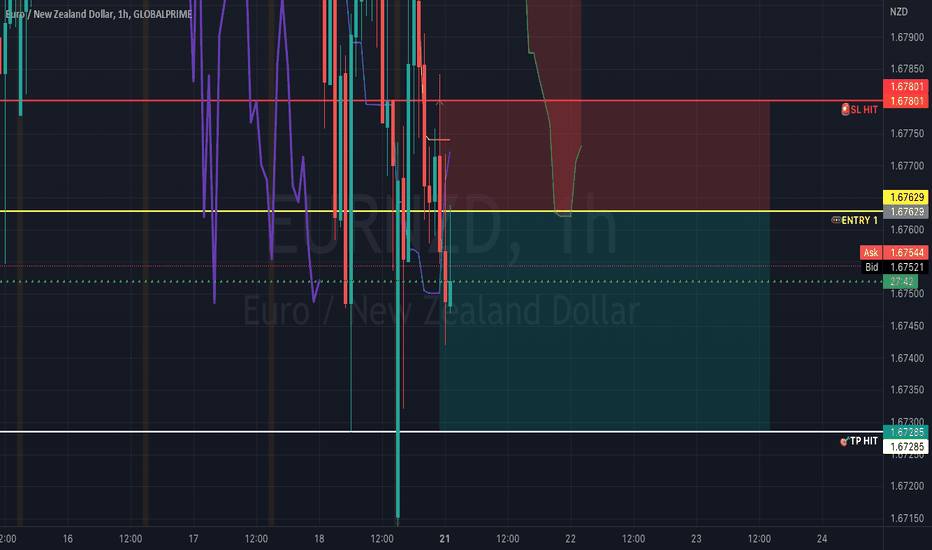The width and height of the screenshot is (932, 550).
Task: Click the 1.67450 price axis value
Action: click(x=907, y=326)
